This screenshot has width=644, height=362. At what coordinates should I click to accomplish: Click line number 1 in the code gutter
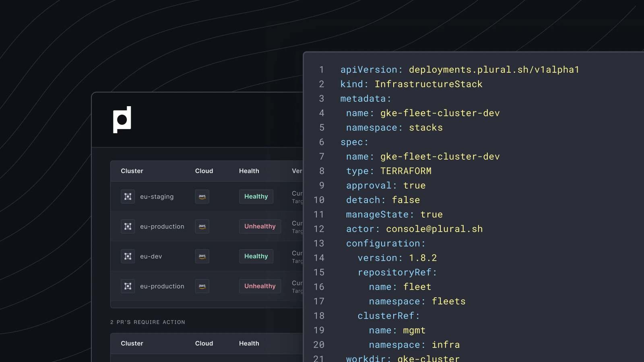322,70
